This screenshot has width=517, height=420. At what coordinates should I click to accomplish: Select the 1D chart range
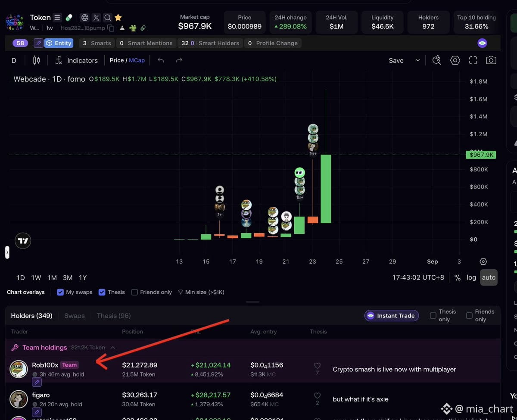pyautogui.click(x=20, y=277)
